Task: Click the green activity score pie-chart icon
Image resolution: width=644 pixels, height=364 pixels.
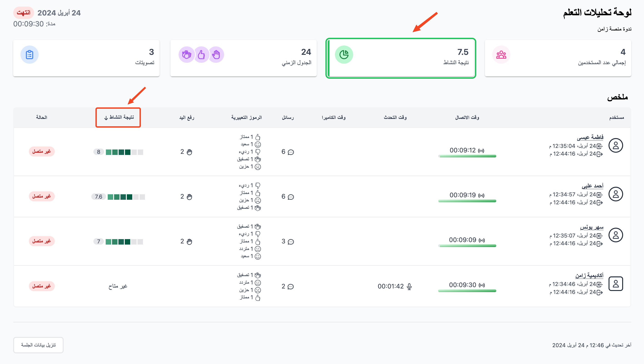Action: [x=344, y=55]
